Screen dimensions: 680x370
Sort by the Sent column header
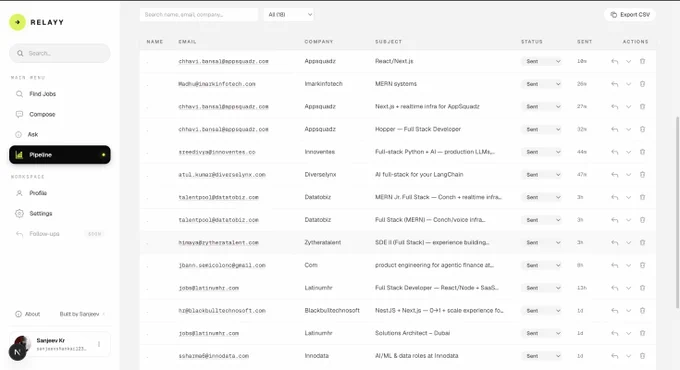pyautogui.click(x=584, y=42)
